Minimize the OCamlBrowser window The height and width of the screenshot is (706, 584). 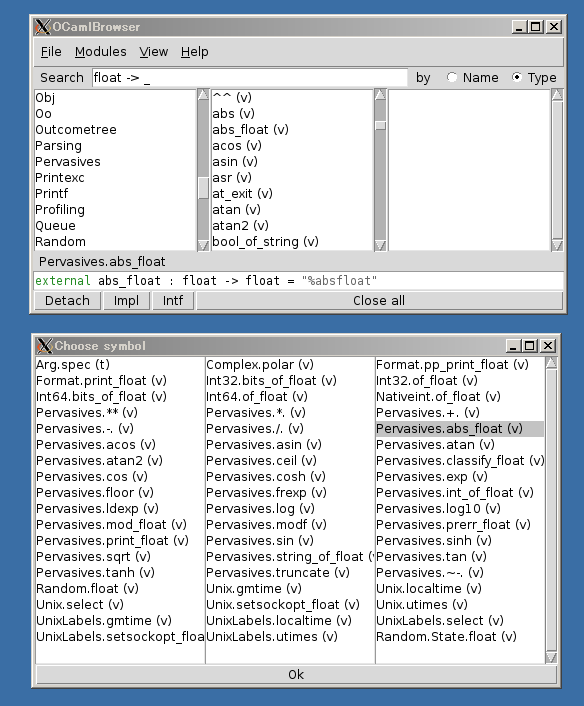[519, 27]
